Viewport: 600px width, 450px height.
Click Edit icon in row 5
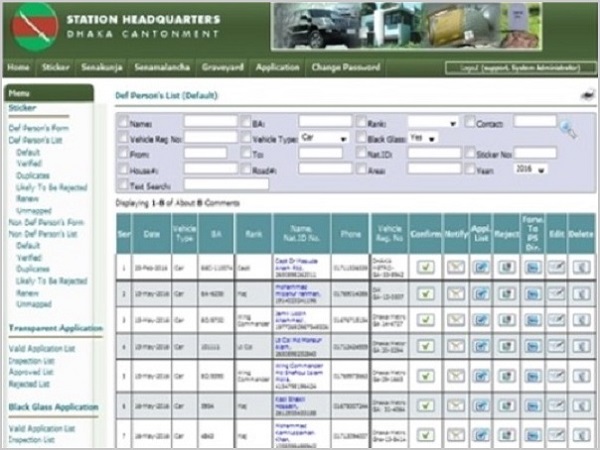[556, 376]
